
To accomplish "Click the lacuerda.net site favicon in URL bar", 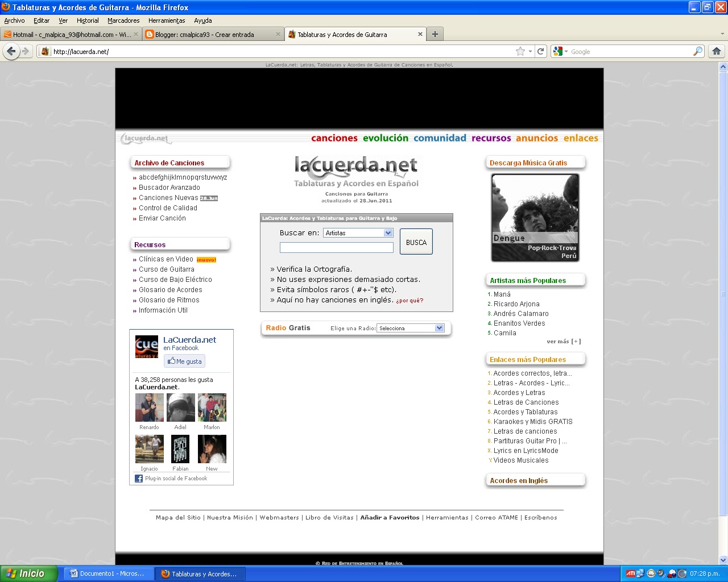I will click(45, 51).
